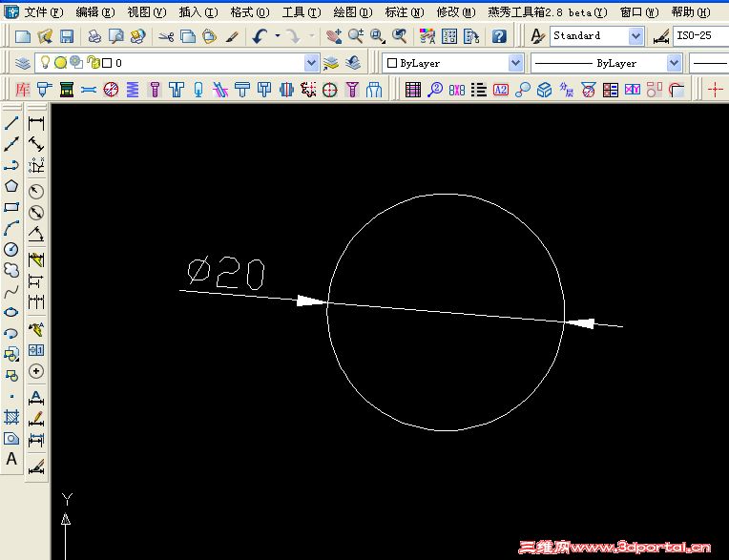Open the undo history dropdown arrow
729x560 pixels.
[x=278, y=36]
